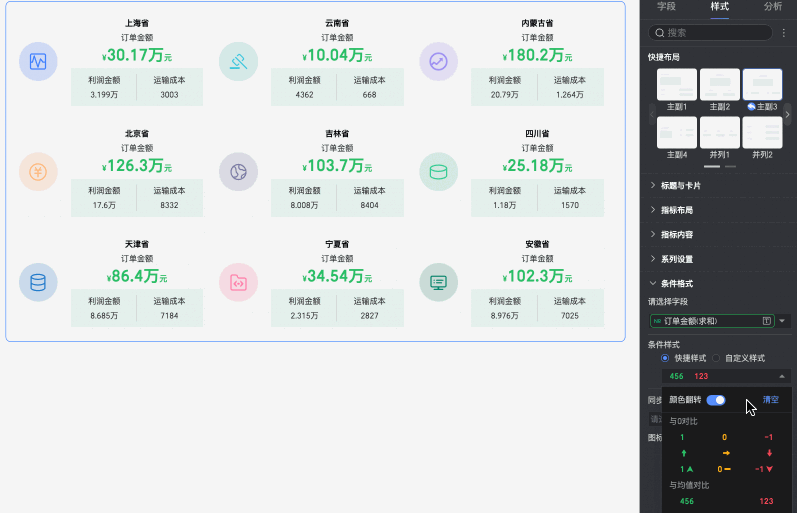Select the 并列1 layout thumbnail
Viewport: 797px width, 513px height.
tap(720, 133)
